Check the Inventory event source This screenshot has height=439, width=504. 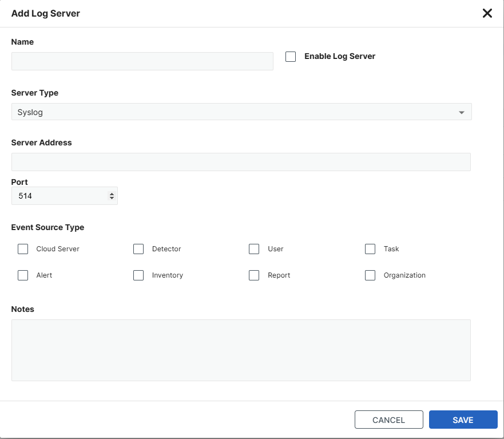(138, 275)
